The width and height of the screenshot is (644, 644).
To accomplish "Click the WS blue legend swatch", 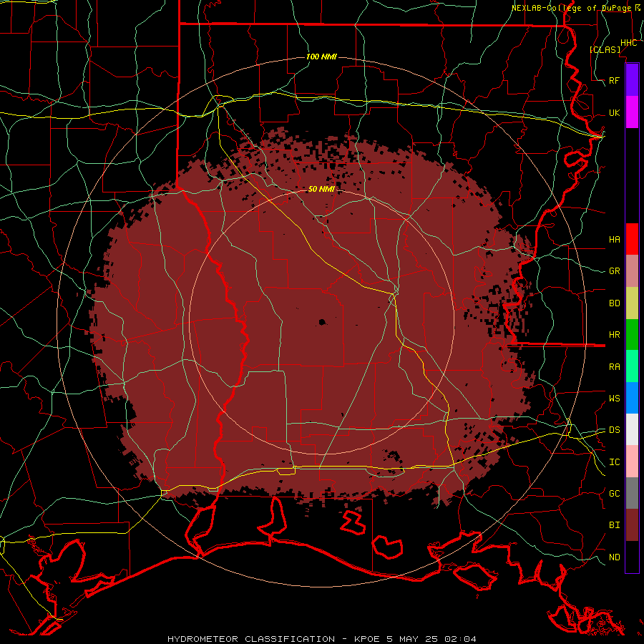I will click(x=632, y=398).
